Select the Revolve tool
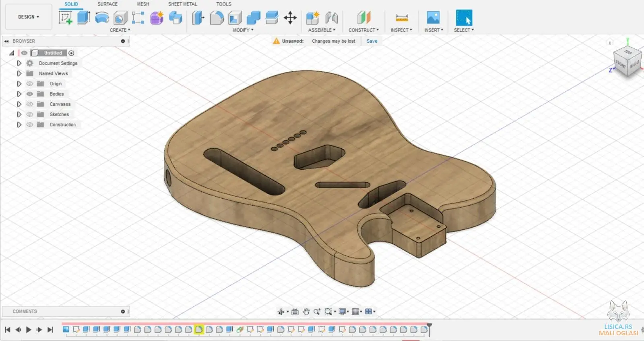This screenshot has width=644, height=341. [x=102, y=18]
